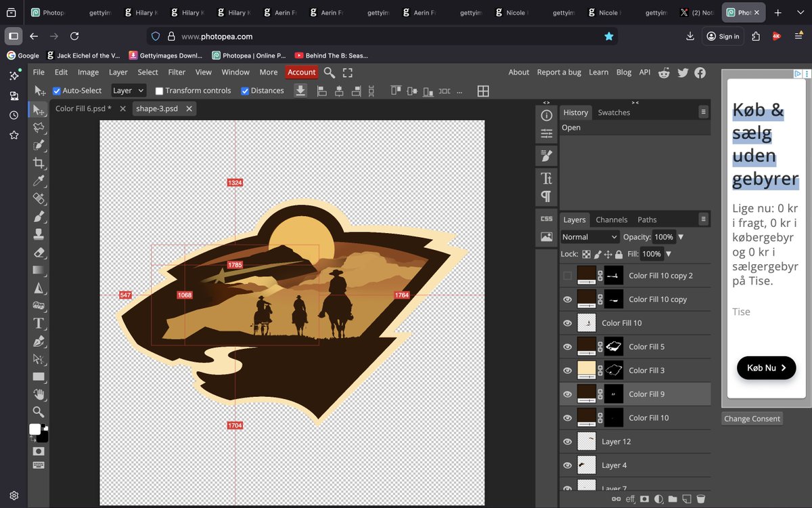Screen dimensions: 812x508
Task: Select the Zoom tool
Action: point(39,412)
